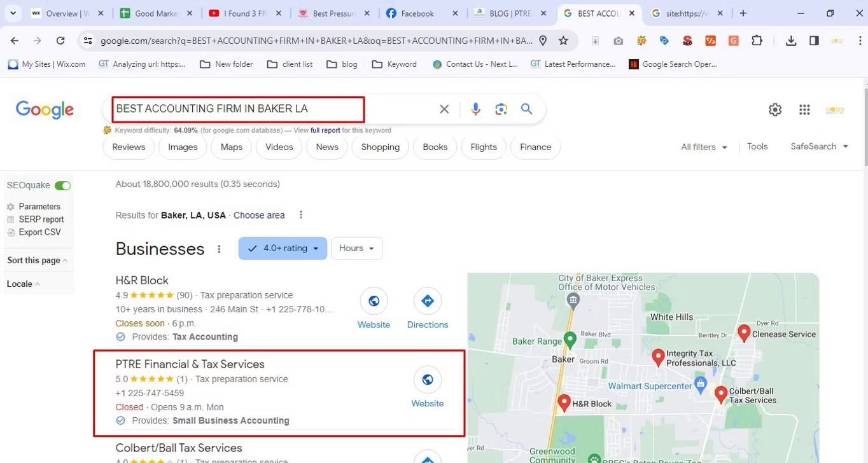Start a voice search with the microphone icon
Screen dimensions: 868x463
click(475, 109)
